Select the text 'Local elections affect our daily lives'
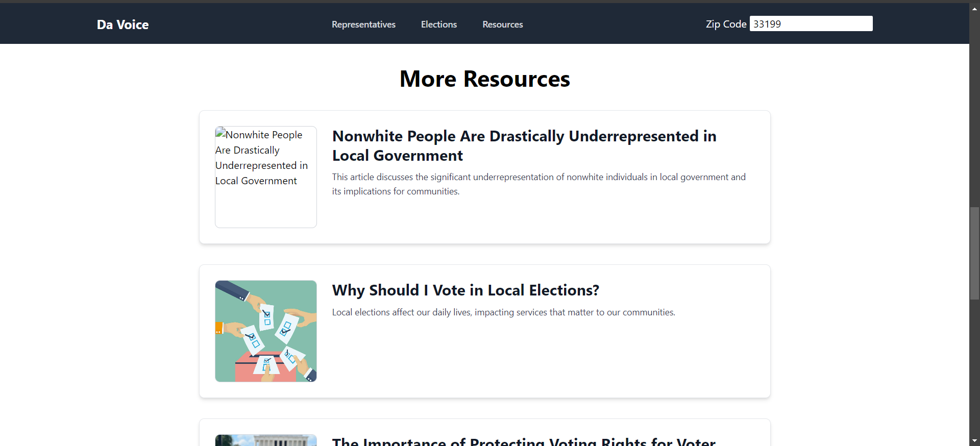The height and width of the screenshot is (446, 980). tap(401, 312)
